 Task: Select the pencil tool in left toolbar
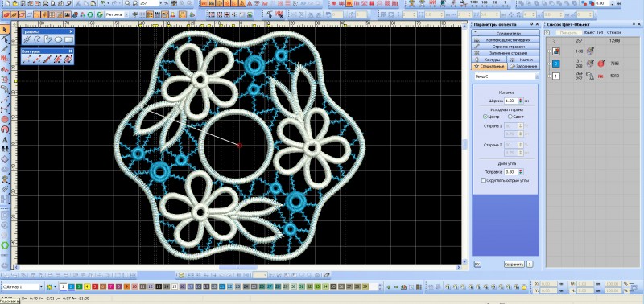pos(5,49)
